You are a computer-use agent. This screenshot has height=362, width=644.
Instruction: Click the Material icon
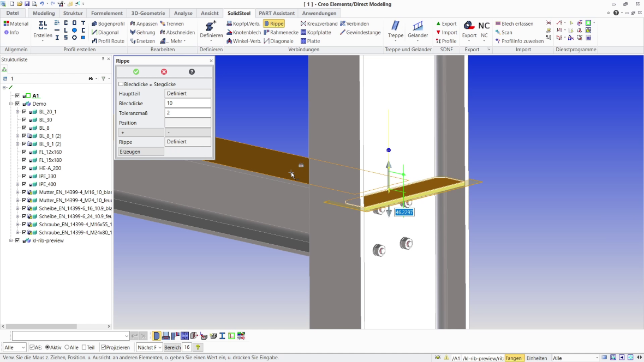(16, 24)
